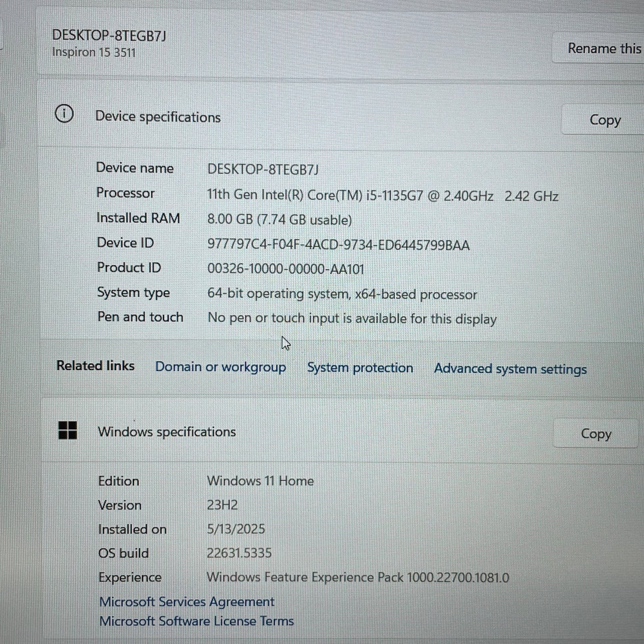The width and height of the screenshot is (644, 644).
Task: Collapse the Device specifications section header
Action: click(x=341, y=115)
